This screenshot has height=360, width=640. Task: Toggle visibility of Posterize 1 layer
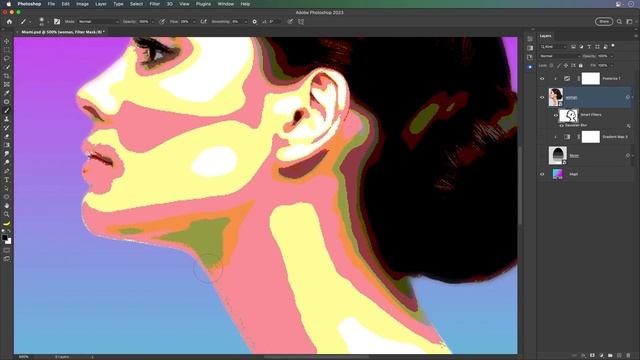pyautogui.click(x=542, y=79)
